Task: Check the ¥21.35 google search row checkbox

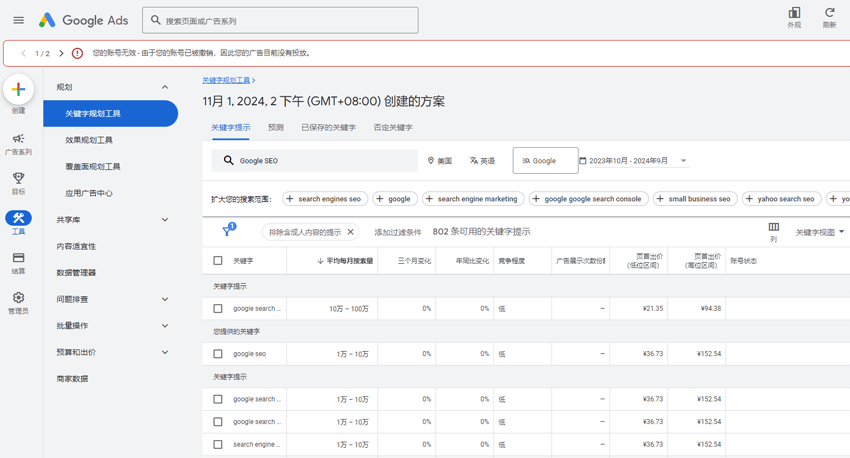Action: tap(218, 308)
